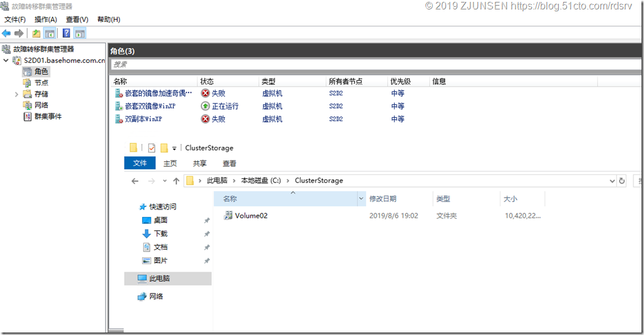The height and width of the screenshot is (335, 644).
Task: Sort files by 修改日期 column
Action: [399, 199]
